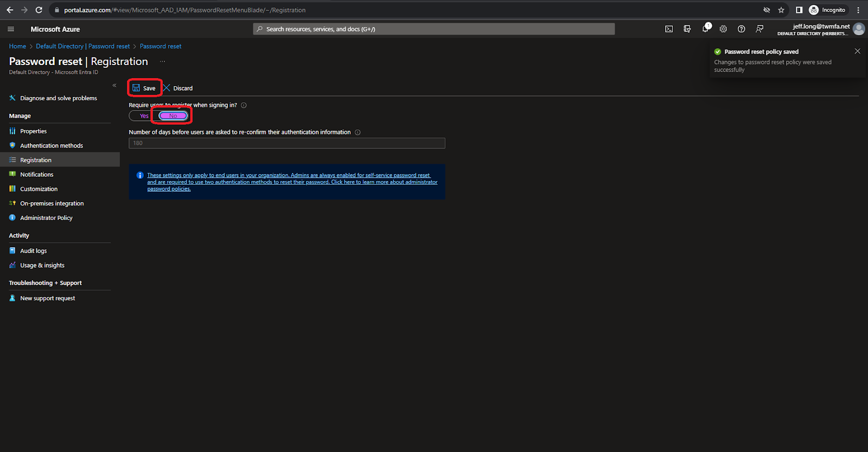868x452 pixels.
Task: Bookmark this page with star icon
Action: pyautogui.click(x=781, y=10)
